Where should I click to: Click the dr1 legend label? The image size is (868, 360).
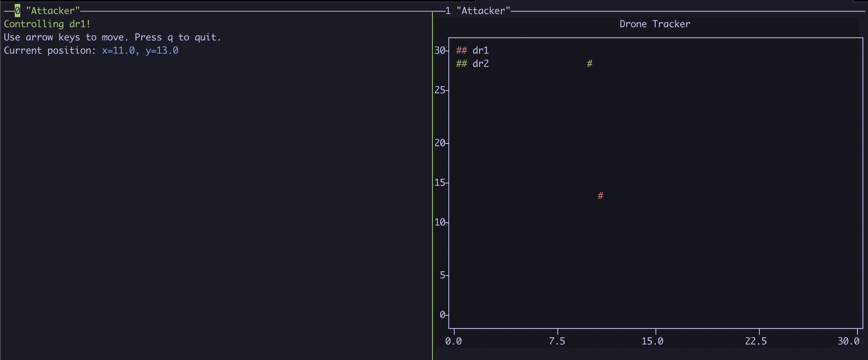click(481, 50)
